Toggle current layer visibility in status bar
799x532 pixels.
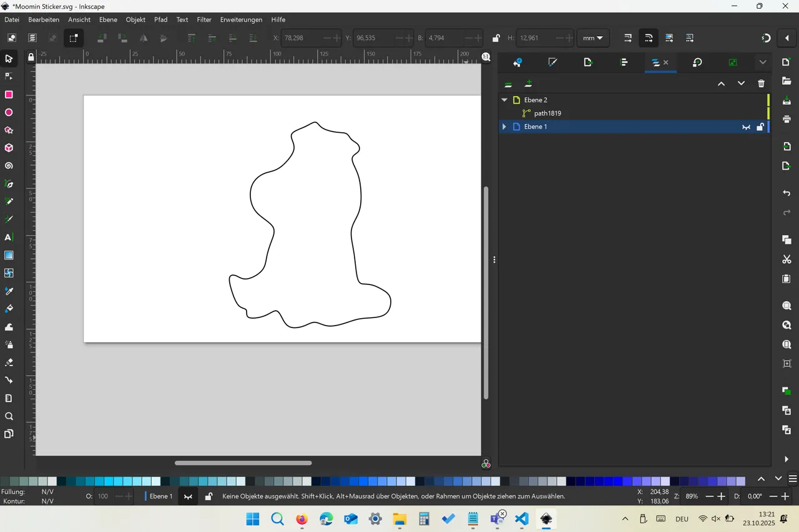point(188,496)
